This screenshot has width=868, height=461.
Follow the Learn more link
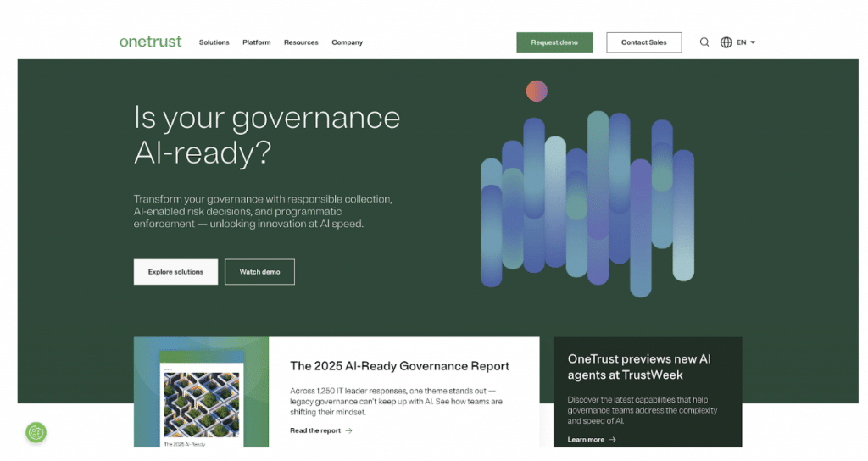586,440
